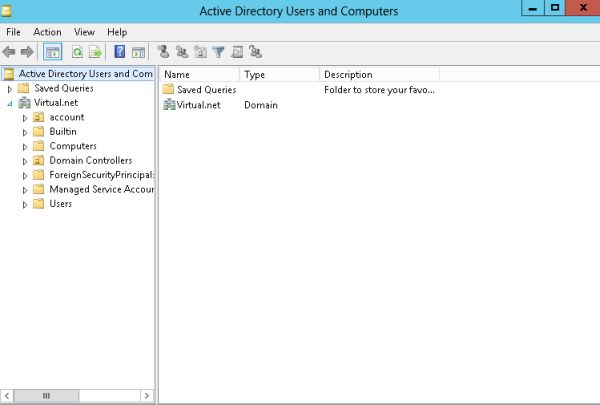Select the Managed Service Accounts tree item
Image resolution: width=600 pixels, height=405 pixels.
pyautogui.click(x=101, y=189)
